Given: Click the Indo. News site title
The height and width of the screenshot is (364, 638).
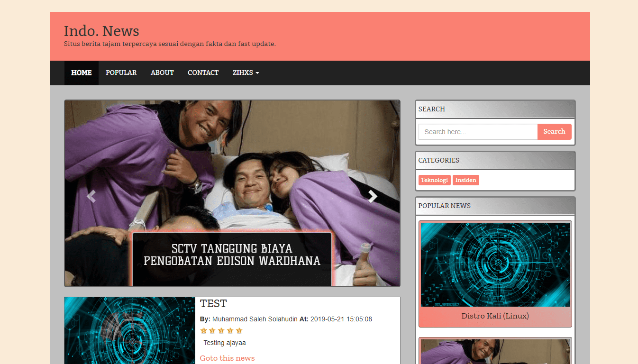Looking at the screenshot, I should tap(101, 31).
